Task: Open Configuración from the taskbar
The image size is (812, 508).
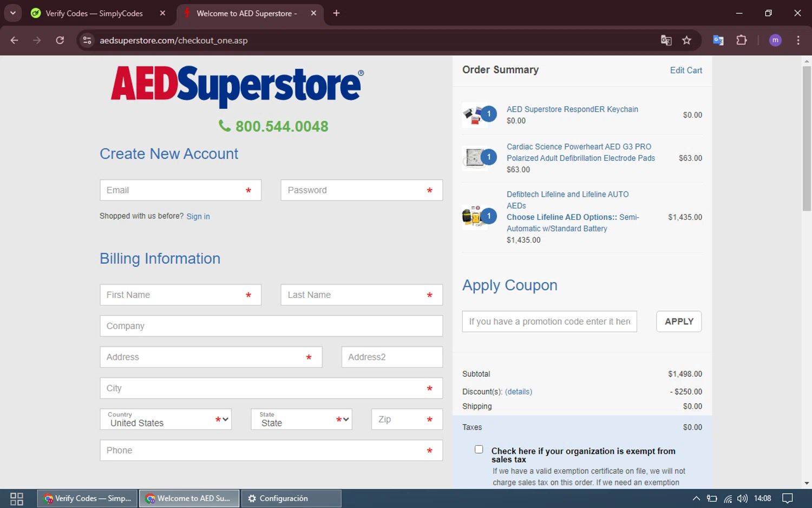Action: 291,498
